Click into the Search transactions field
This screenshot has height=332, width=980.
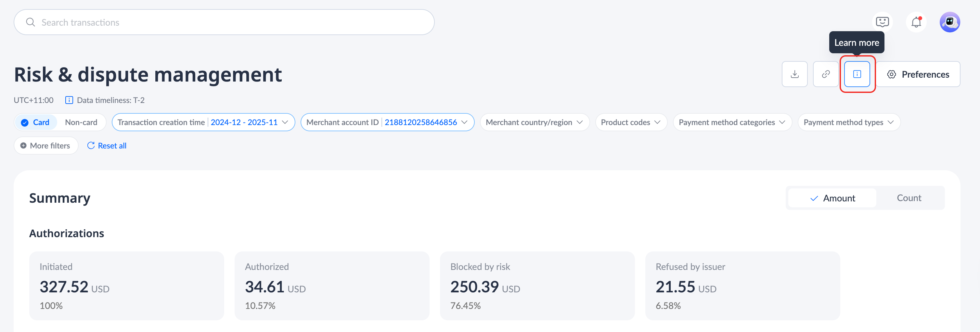pos(228,22)
